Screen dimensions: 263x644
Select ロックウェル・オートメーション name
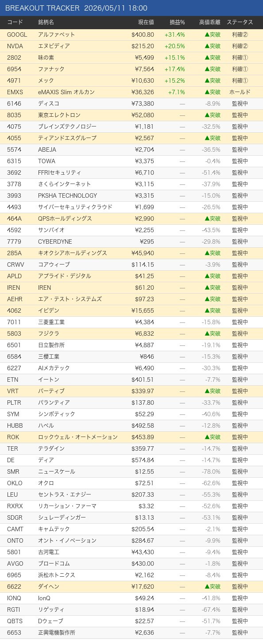click(78, 437)
